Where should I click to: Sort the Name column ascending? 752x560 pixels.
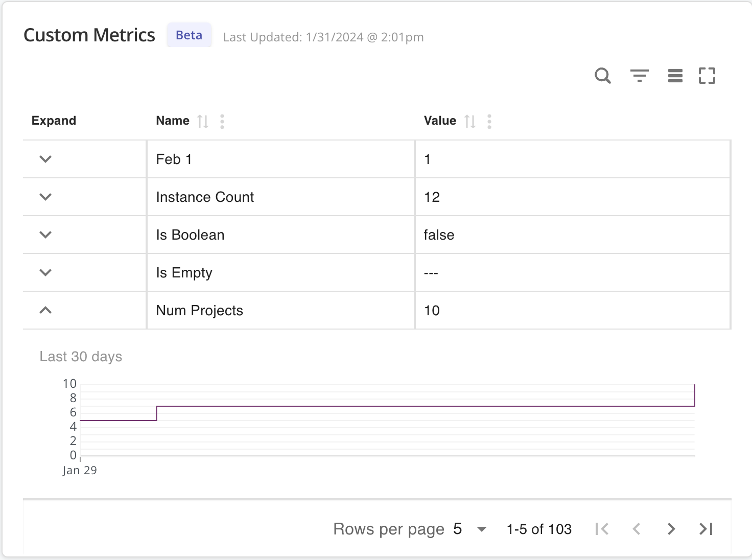(203, 121)
